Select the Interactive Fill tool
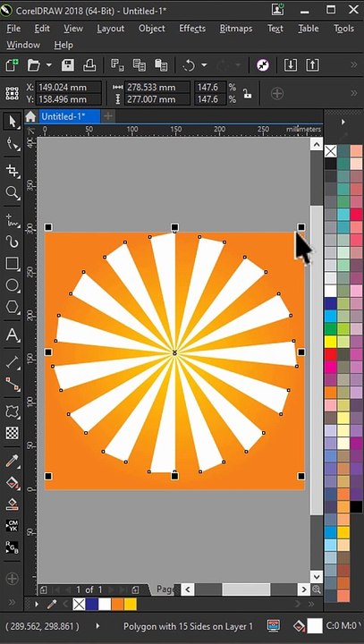 pos(12,483)
